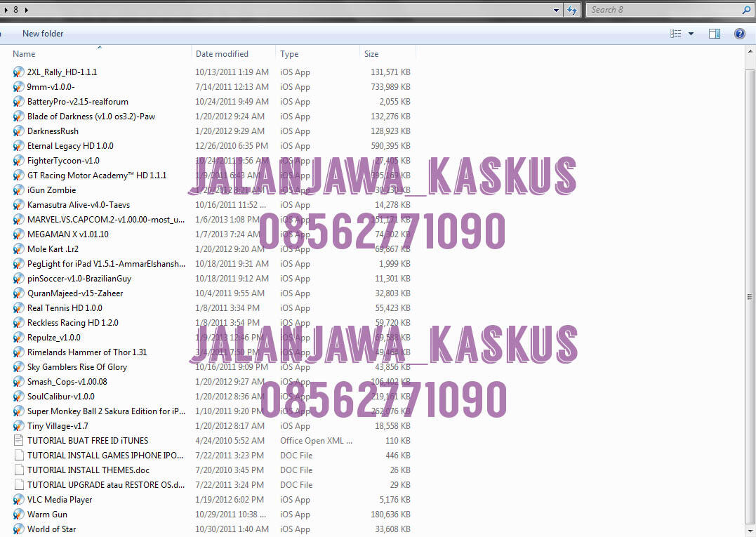The width and height of the screenshot is (756, 537).
Task: Select Sky Gamblers Rise Of Glory
Action: coord(77,367)
